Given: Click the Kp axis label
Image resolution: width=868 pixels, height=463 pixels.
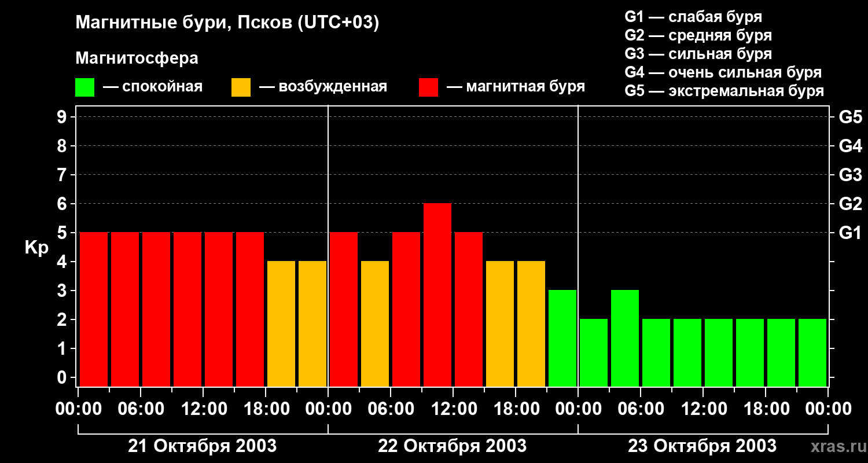Looking at the screenshot, I should click(x=36, y=248).
